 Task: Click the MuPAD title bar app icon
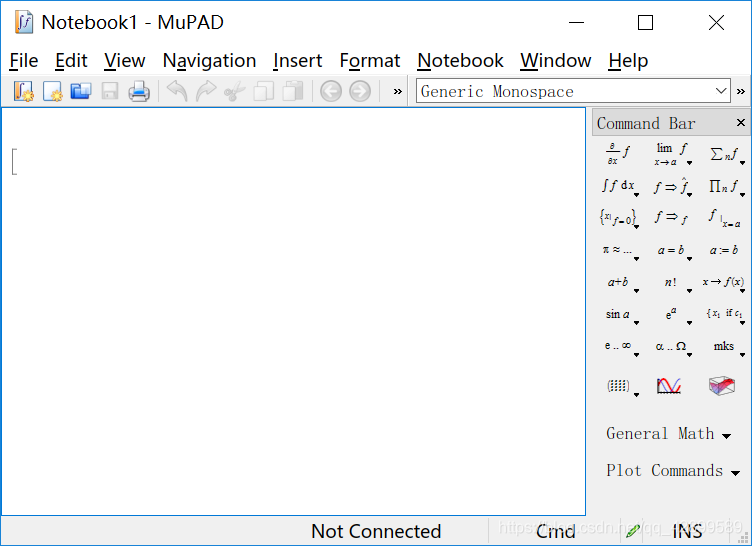coord(24,23)
